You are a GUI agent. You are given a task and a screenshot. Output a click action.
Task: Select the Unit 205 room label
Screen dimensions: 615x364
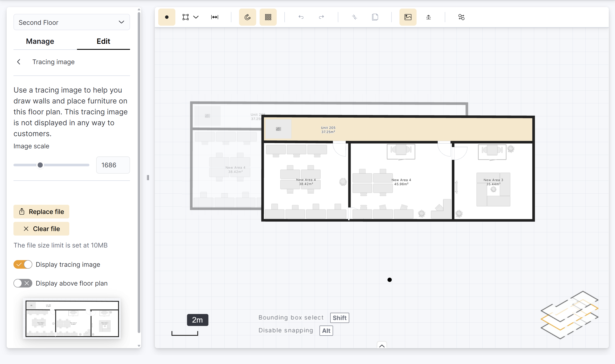click(328, 130)
